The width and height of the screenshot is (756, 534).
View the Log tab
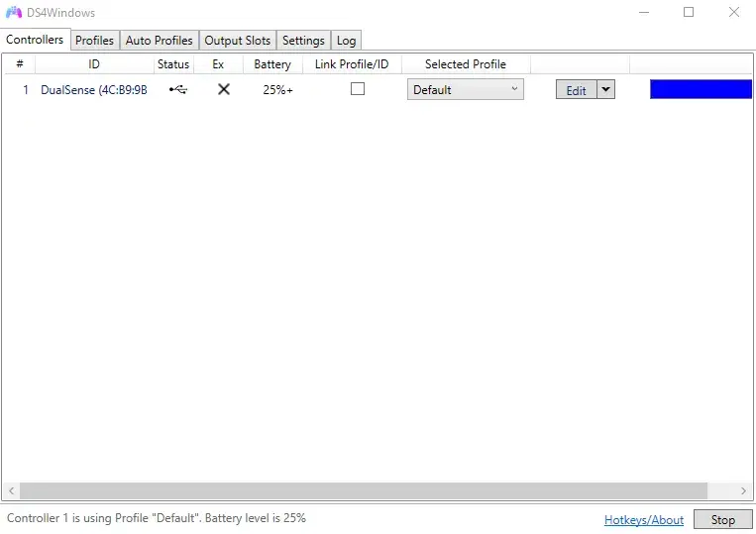point(346,41)
